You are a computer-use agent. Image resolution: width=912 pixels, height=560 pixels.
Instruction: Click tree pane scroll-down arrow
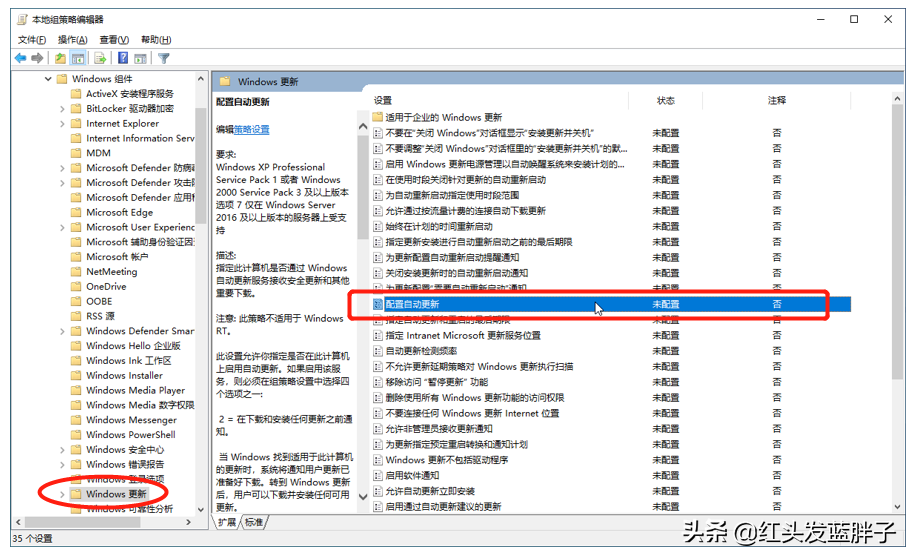pos(201,509)
